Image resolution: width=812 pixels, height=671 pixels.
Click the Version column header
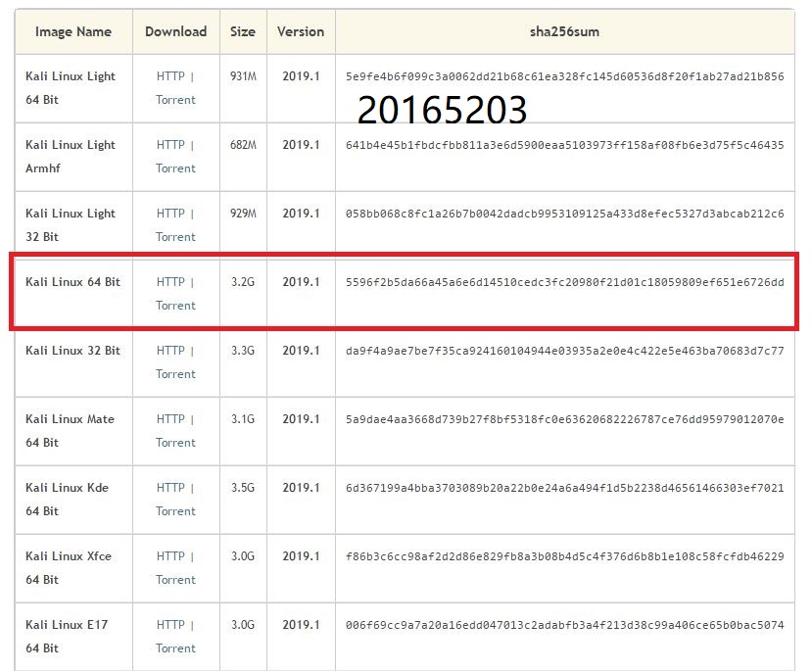(301, 31)
